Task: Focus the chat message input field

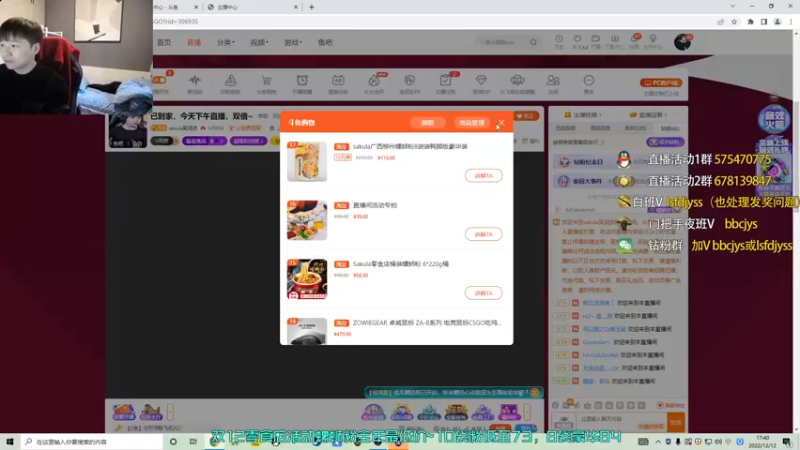Action: click(x=622, y=422)
